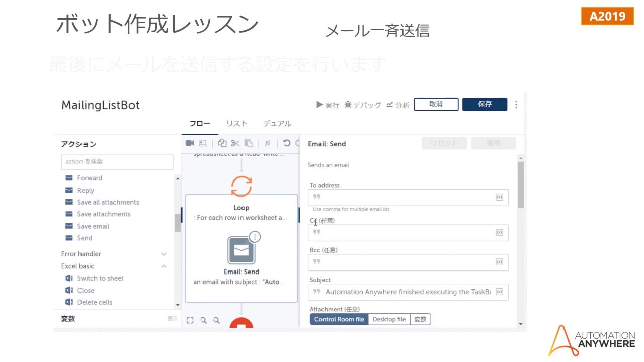Click the play icon next to 実行
This screenshot has width=644, height=362.
pos(319,105)
